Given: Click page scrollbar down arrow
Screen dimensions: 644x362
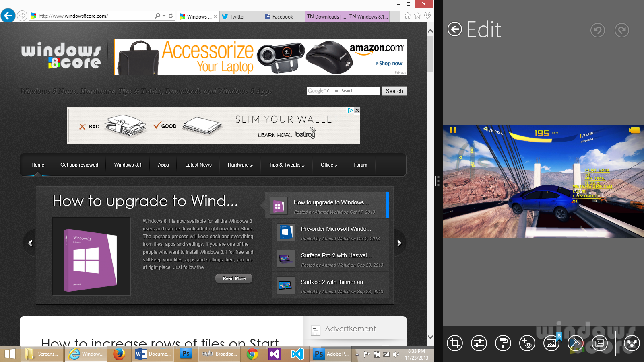Looking at the screenshot, I should [430, 337].
